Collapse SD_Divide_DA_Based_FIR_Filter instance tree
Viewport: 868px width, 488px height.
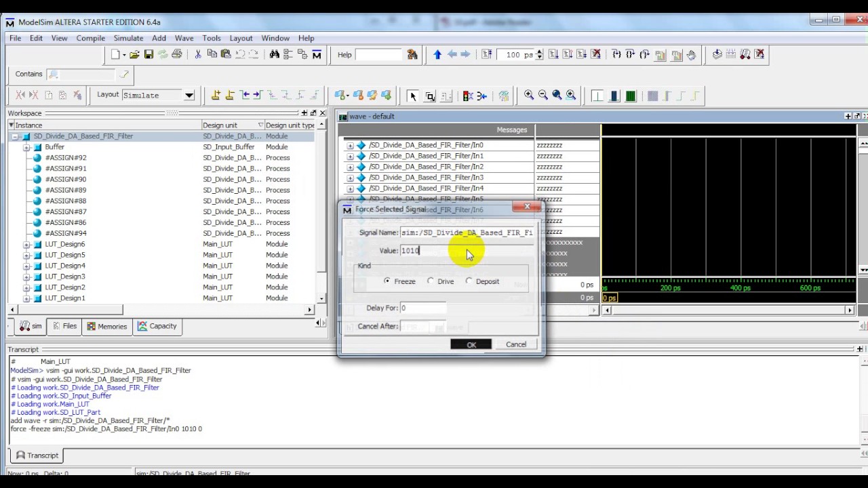pyautogui.click(x=15, y=136)
